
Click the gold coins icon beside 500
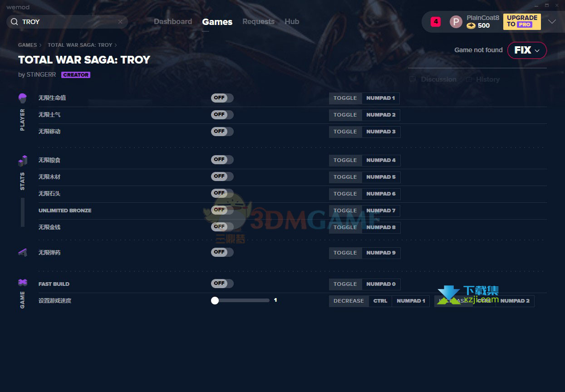click(x=471, y=26)
